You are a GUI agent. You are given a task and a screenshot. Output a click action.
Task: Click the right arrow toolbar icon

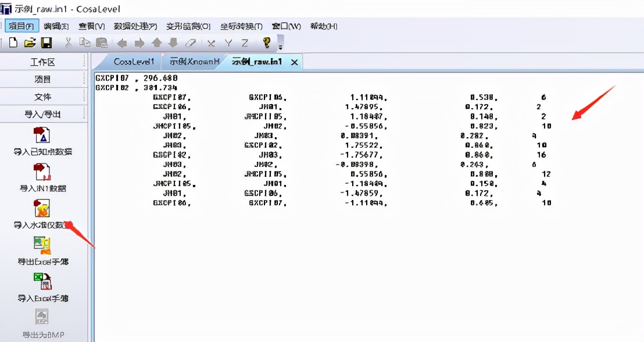pos(139,43)
